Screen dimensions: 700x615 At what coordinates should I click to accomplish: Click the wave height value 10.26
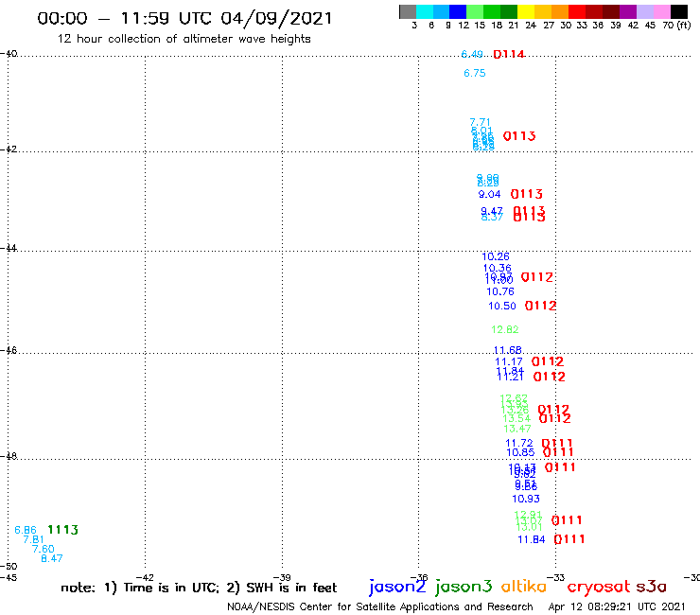click(496, 256)
